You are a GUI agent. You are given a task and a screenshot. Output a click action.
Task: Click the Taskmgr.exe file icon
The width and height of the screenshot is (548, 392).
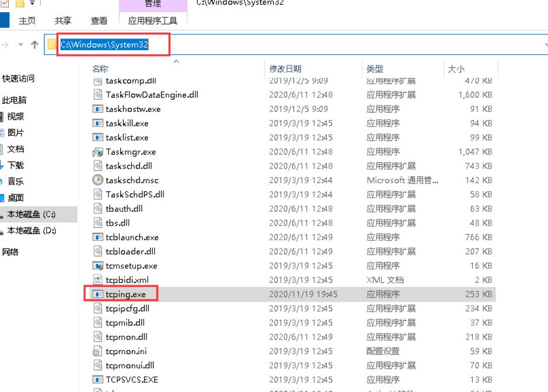tap(97, 152)
